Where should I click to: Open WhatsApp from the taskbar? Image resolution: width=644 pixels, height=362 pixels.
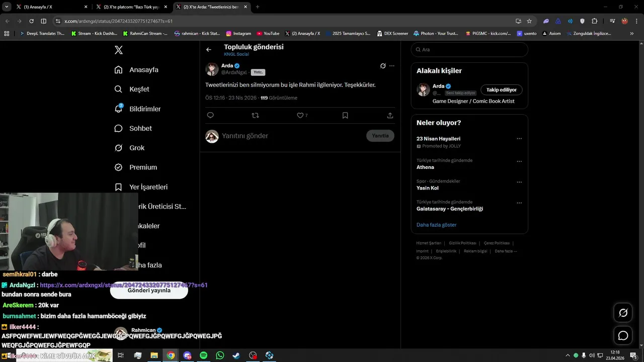point(220,355)
